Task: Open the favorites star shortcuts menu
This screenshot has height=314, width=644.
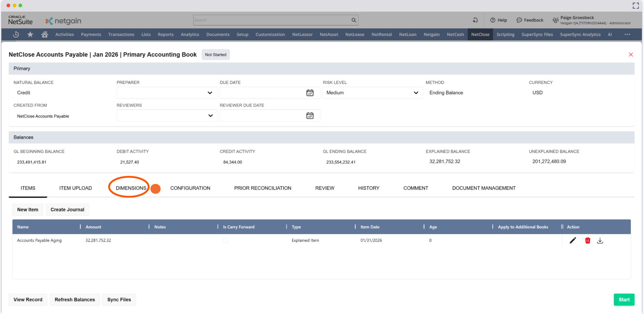Action: pos(30,34)
